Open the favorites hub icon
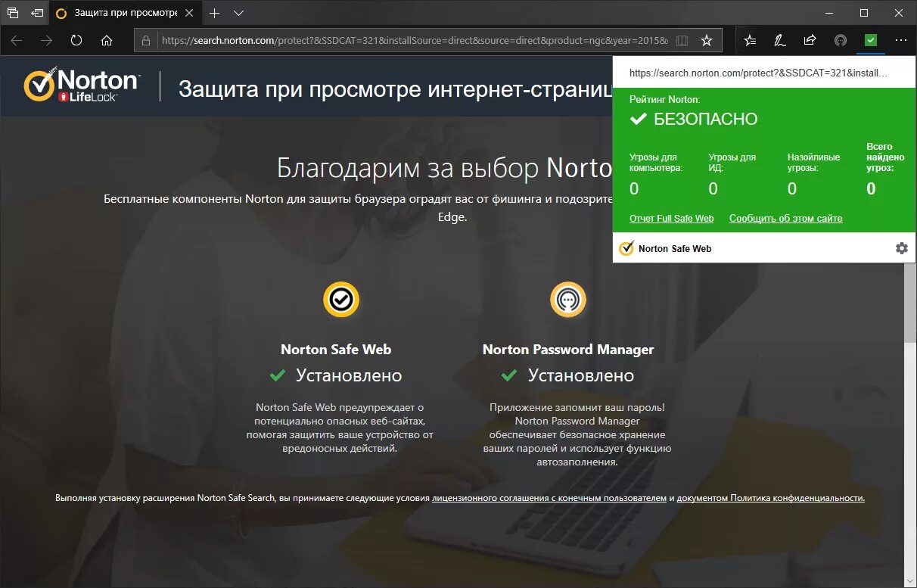 tap(750, 40)
